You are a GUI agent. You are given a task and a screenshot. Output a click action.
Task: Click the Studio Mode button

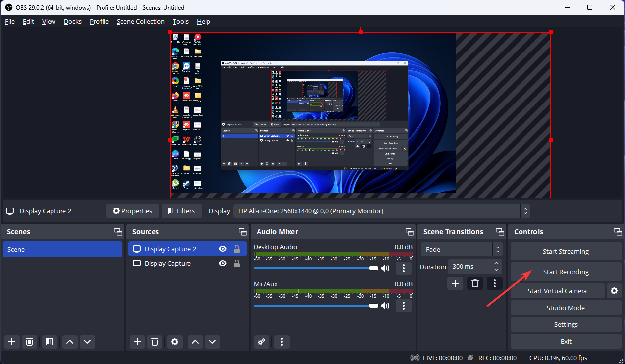coord(566,308)
